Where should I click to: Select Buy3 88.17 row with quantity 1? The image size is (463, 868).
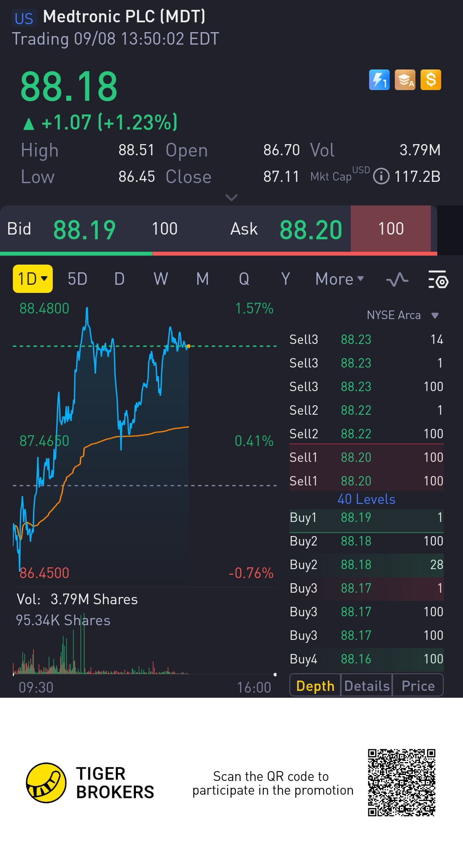[367, 588]
